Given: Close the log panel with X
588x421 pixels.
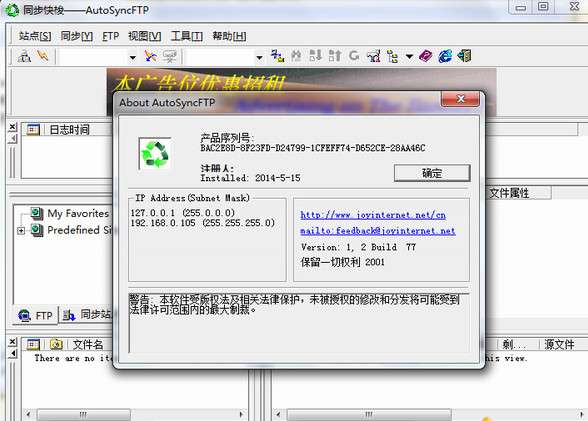Looking at the screenshot, I should (13, 127).
